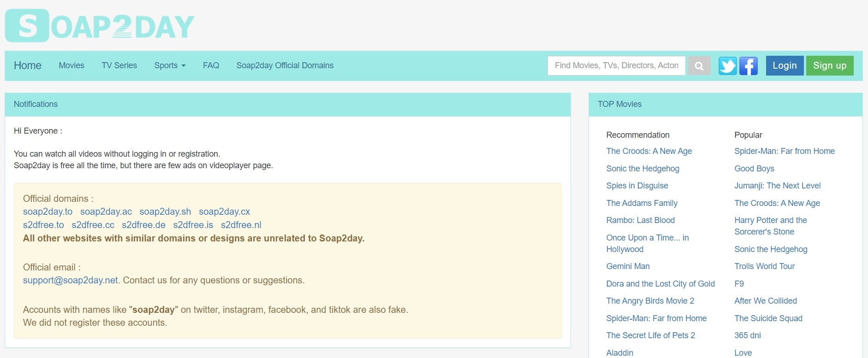The image size is (868, 358).
Task: Open the soap2day.to domain link
Action: click(48, 211)
